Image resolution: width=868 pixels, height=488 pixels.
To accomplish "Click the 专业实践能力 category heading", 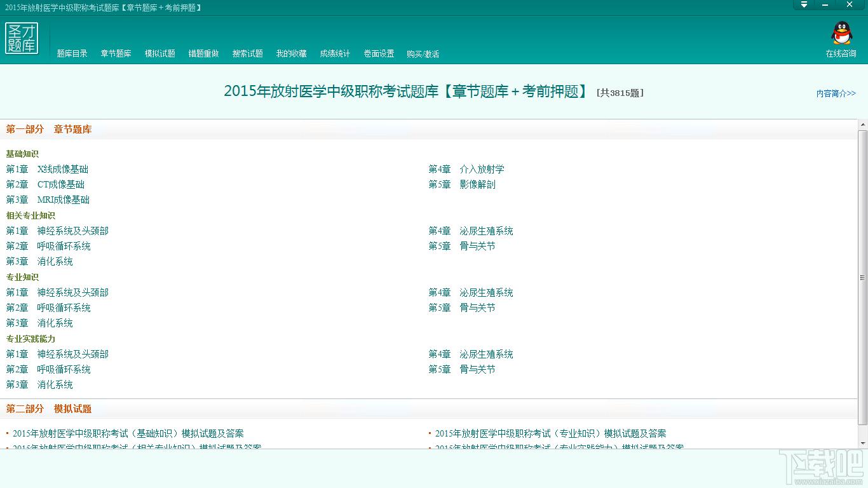I will click(31, 339).
